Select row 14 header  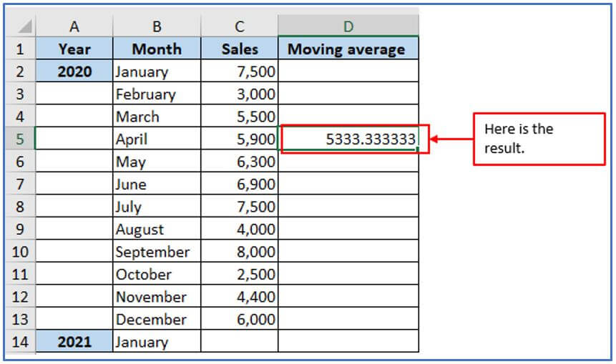coord(21,341)
